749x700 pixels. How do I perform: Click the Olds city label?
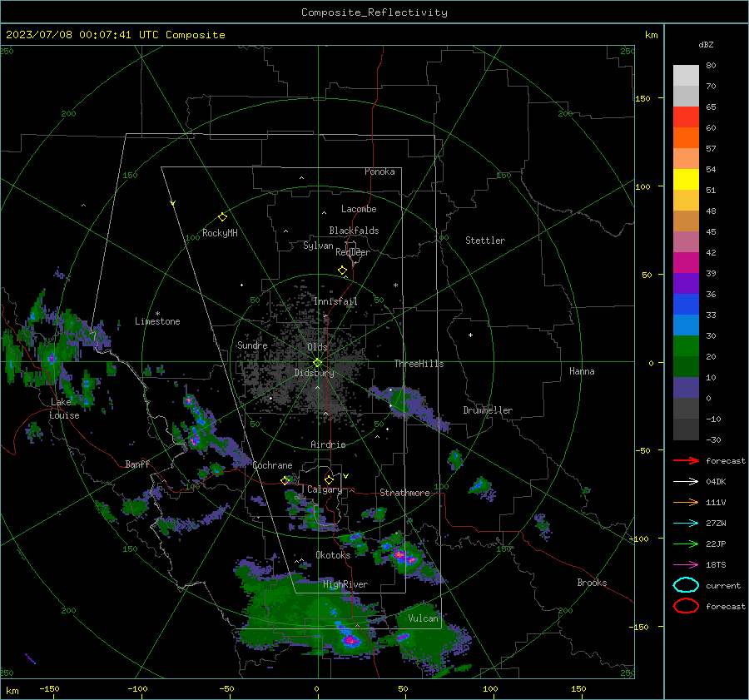(317, 347)
